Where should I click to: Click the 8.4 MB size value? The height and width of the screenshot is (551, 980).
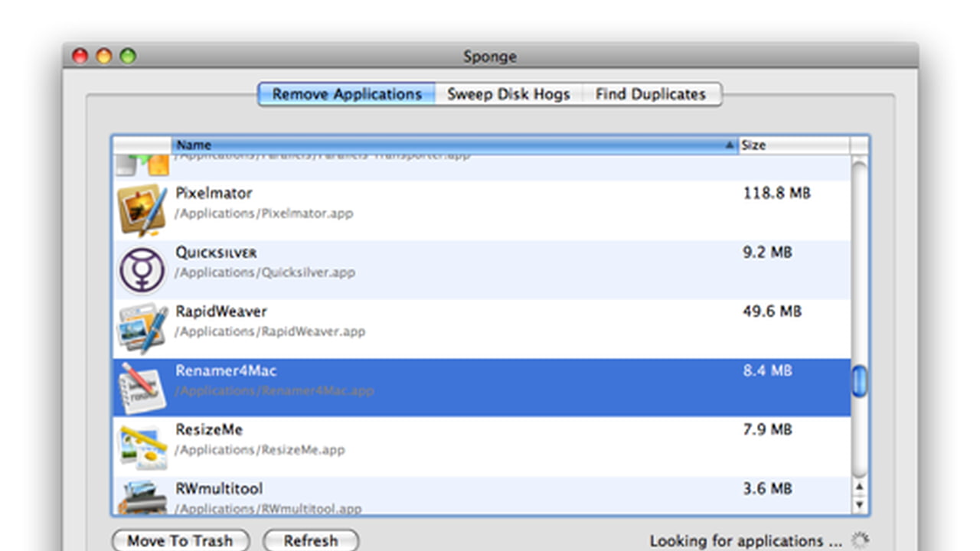[x=767, y=370]
